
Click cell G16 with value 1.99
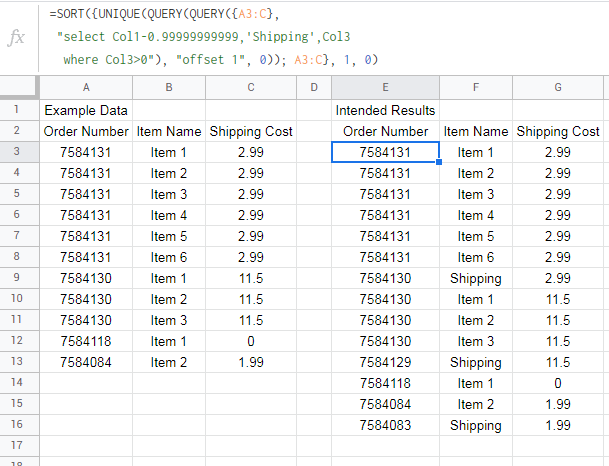pyautogui.click(x=558, y=425)
